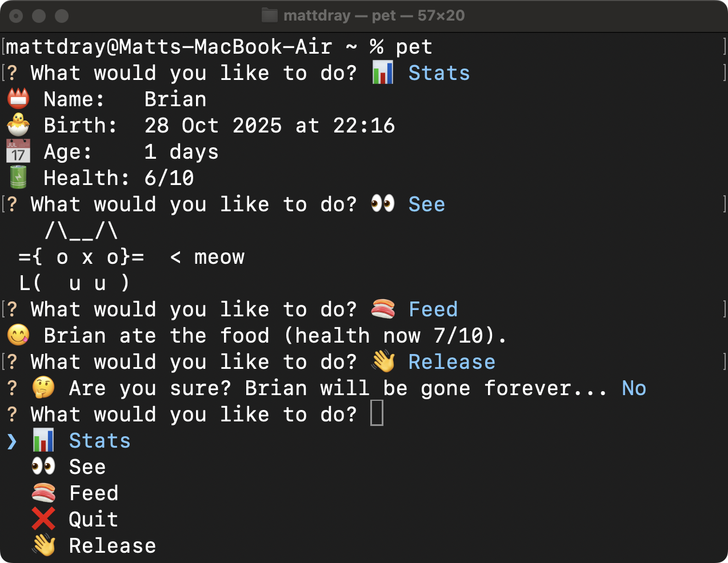The image size is (728, 563).
Task: Click the eyes icon next to See option
Action: click(44, 467)
